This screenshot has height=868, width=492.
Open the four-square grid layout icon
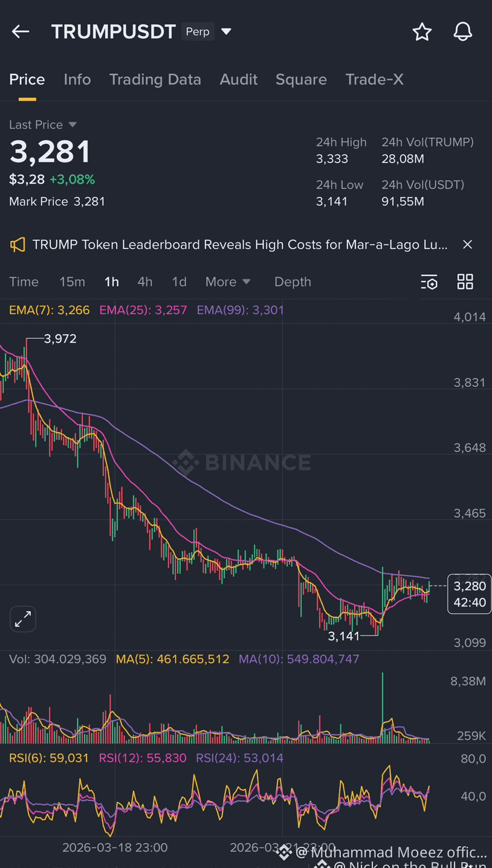[x=465, y=282]
